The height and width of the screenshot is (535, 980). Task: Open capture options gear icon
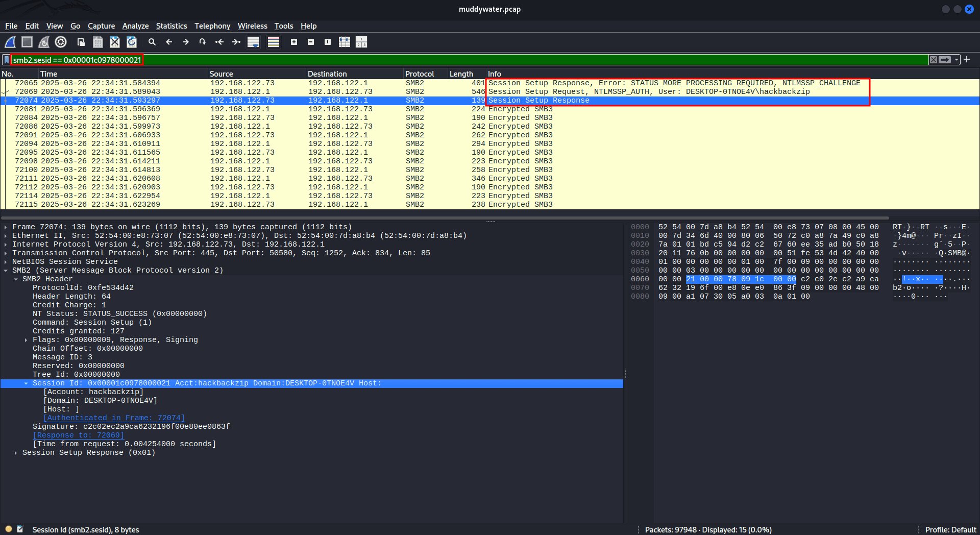[61, 42]
